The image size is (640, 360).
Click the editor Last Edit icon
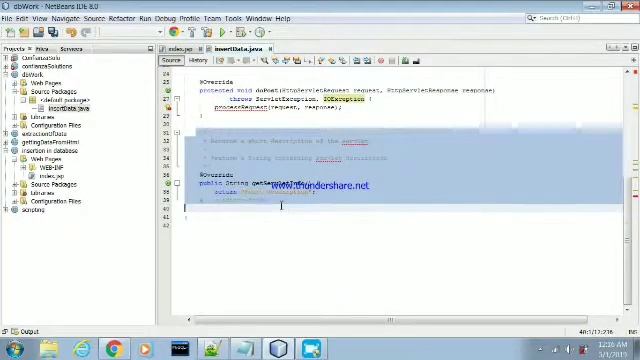220,61
